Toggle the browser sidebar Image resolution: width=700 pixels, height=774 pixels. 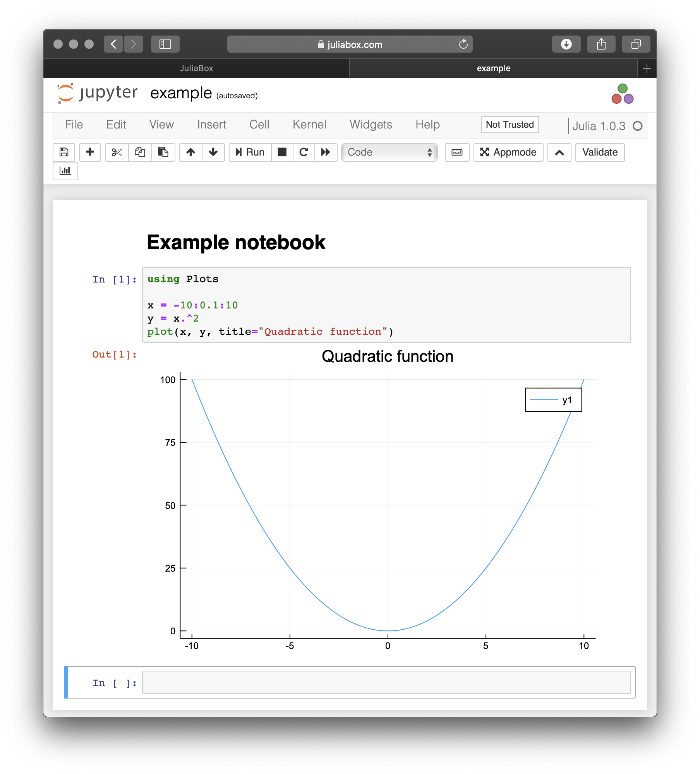pyautogui.click(x=165, y=44)
